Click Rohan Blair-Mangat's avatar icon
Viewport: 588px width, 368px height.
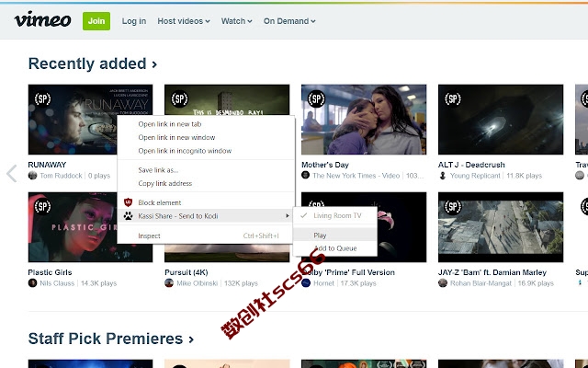(x=443, y=282)
